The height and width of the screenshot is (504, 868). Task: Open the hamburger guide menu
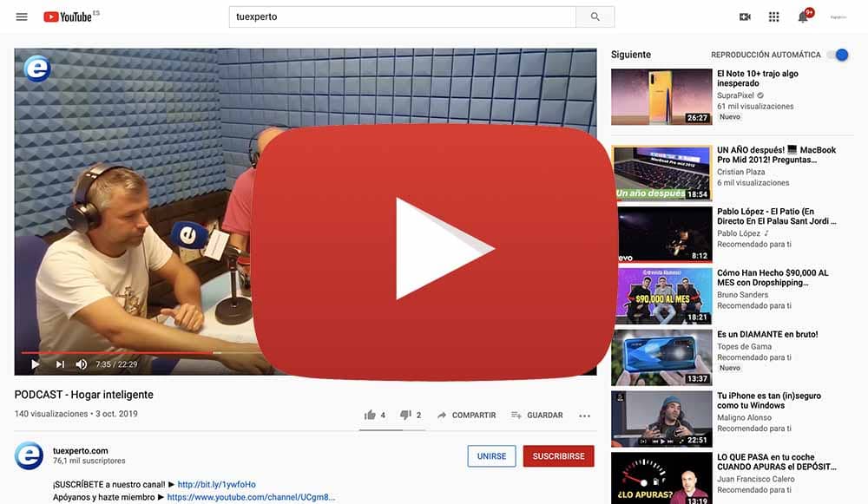(x=22, y=16)
